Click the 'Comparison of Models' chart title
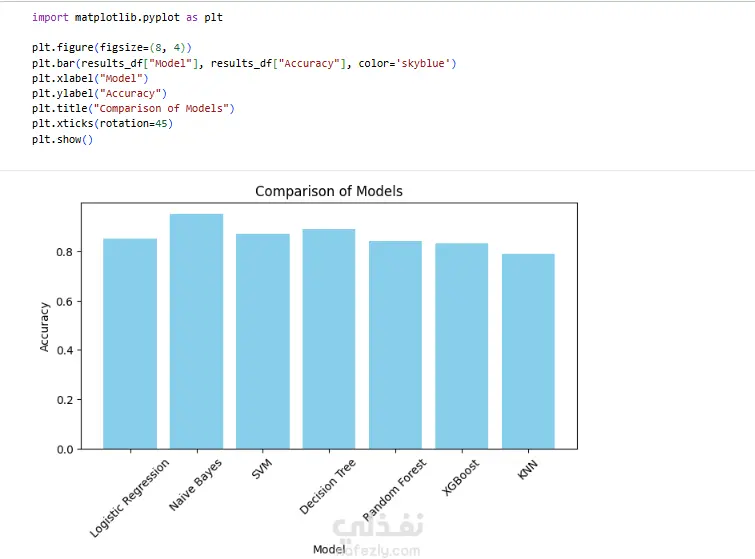755x559 pixels. click(x=329, y=191)
